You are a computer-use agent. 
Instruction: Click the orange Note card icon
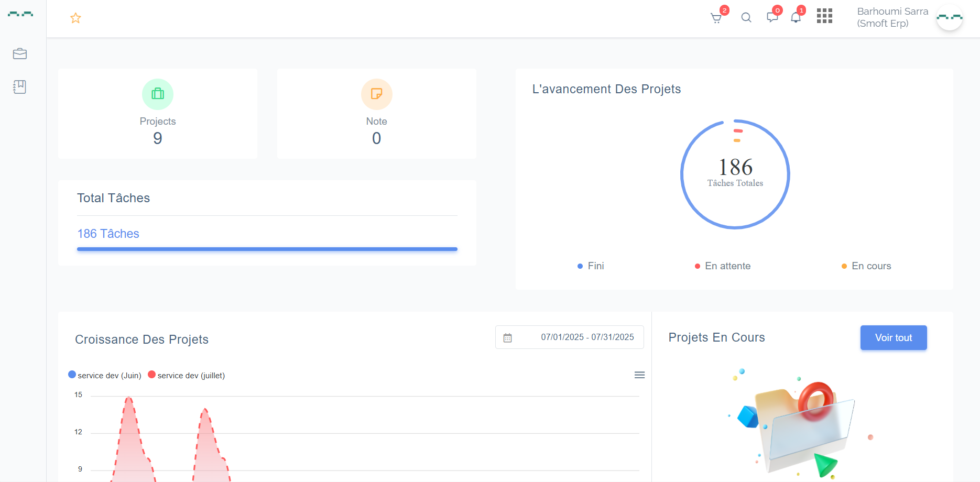point(376,94)
